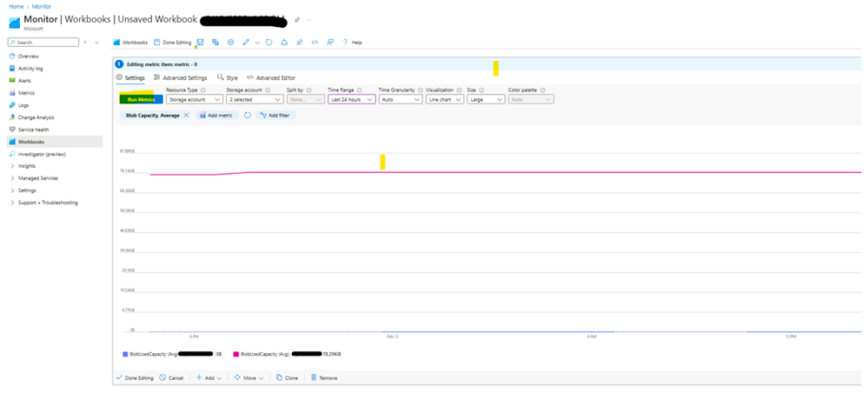The image size is (868, 394).
Task: Click Clone in the bottom bar
Action: point(287,378)
